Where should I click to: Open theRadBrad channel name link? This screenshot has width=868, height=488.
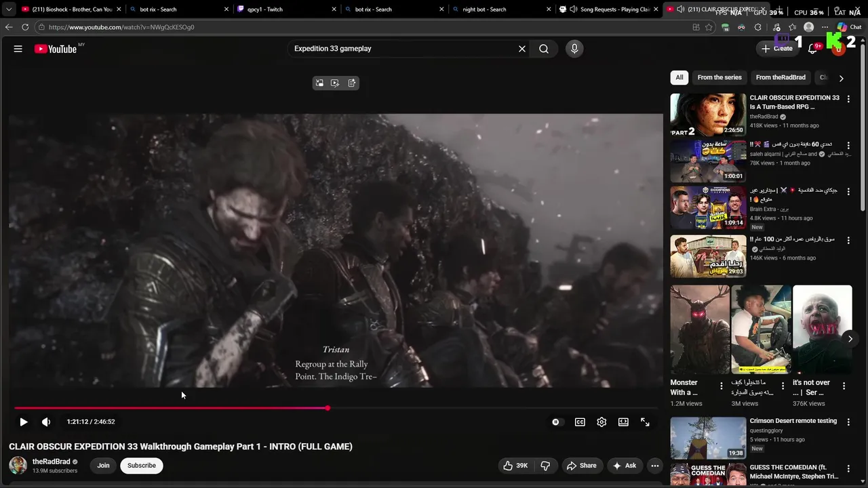[x=52, y=462]
